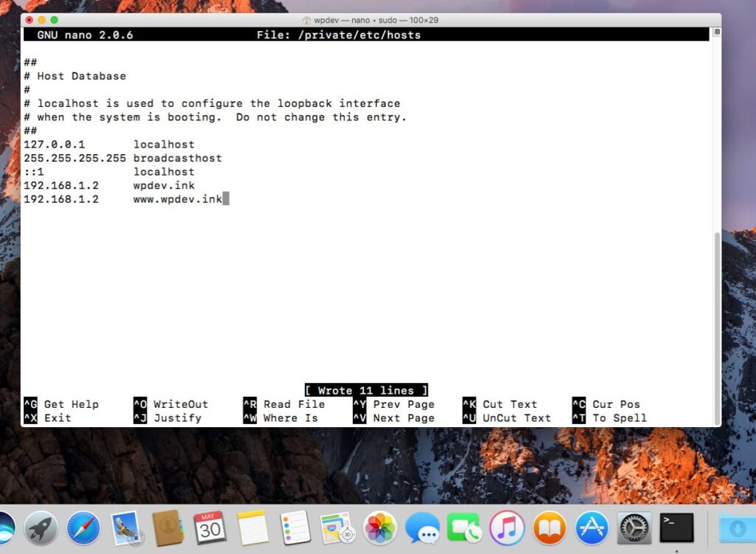
Task: Click the green zoom window button
Action: pyautogui.click(x=54, y=20)
